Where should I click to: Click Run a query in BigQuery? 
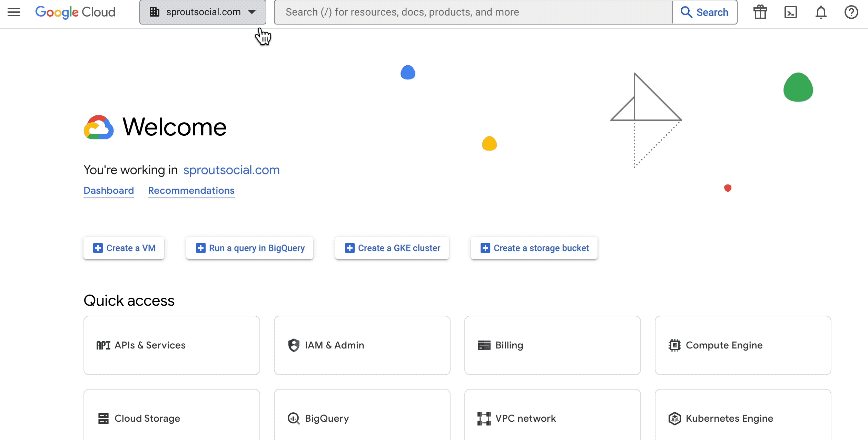point(250,248)
